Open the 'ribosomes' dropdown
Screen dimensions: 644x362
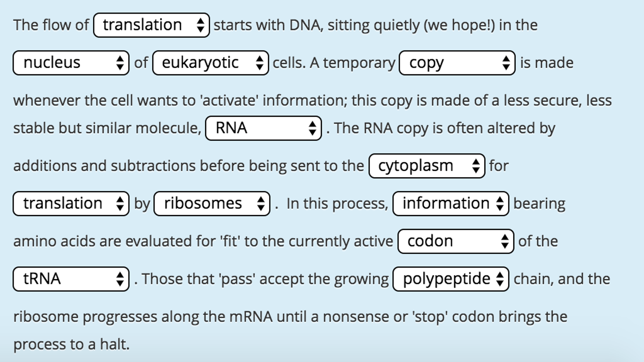[x=212, y=203]
